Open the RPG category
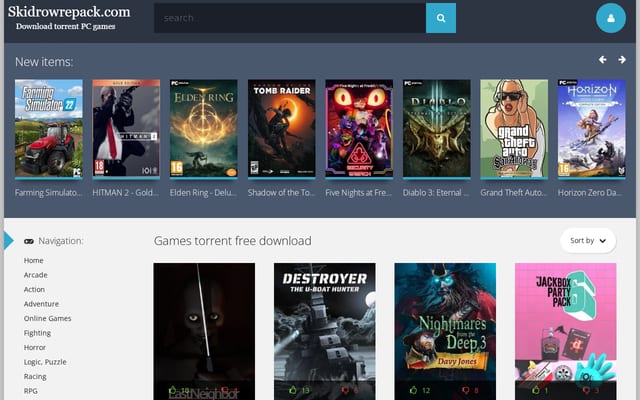The image size is (640, 400). (x=31, y=391)
